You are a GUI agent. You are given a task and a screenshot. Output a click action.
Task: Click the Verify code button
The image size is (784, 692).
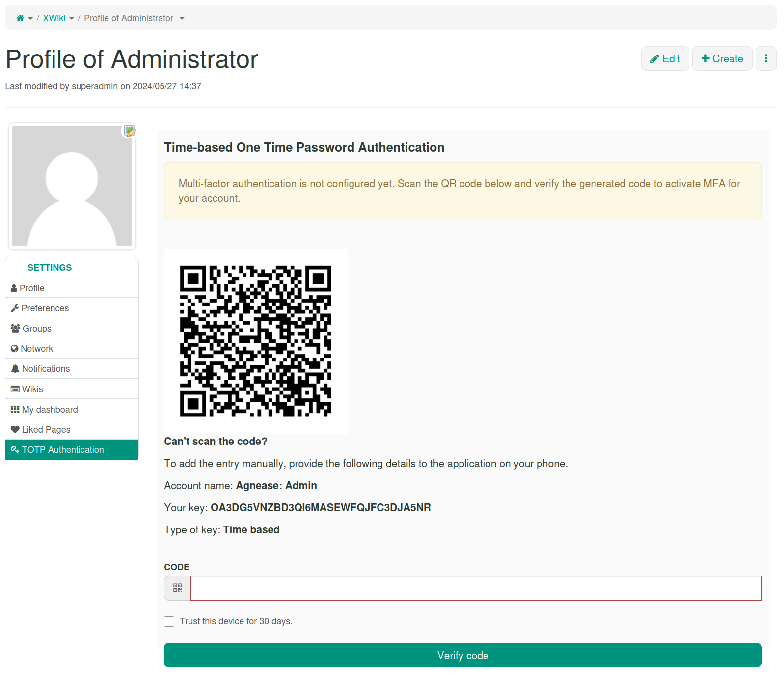[x=462, y=655]
